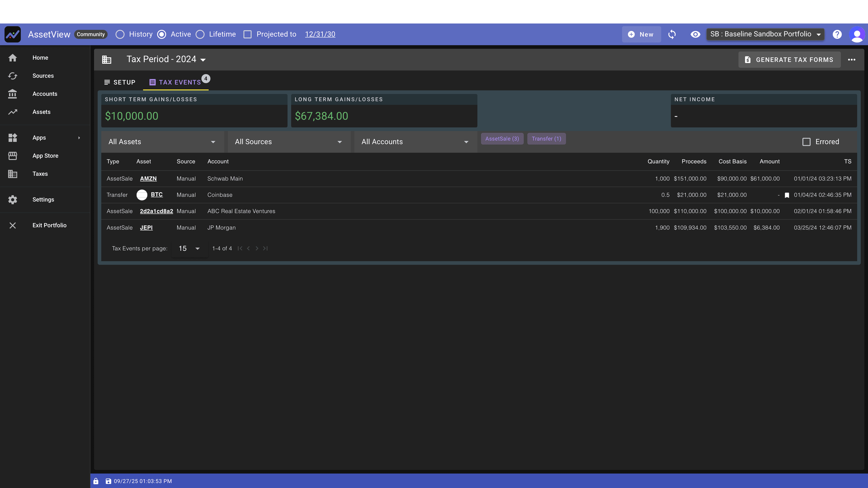Open the Taxes section icon
This screenshot has height=488, width=868.
coord(12,174)
